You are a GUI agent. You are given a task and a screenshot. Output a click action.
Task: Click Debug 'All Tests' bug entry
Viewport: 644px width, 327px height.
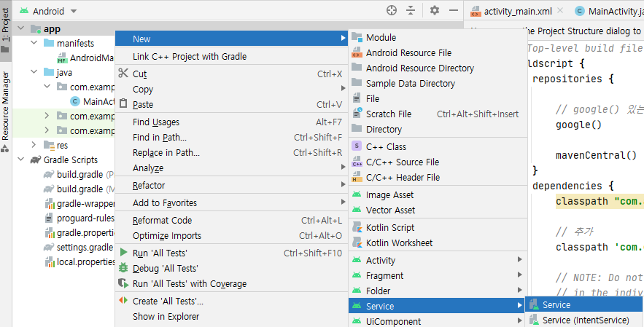pyautogui.click(x=232, y=268)
